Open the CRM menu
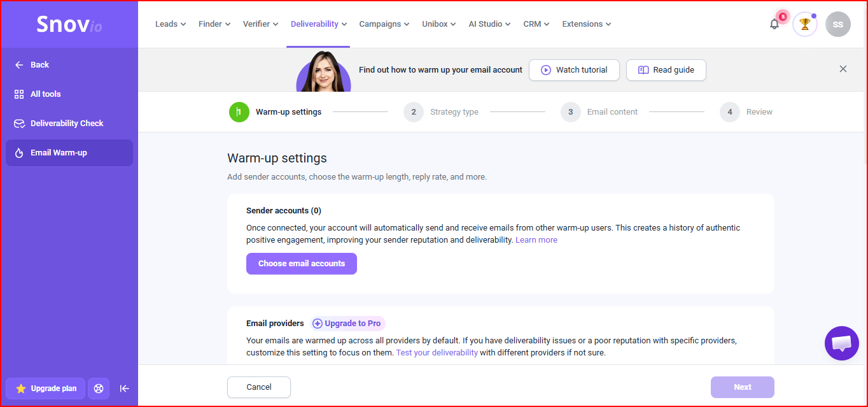This screenshot has height=407, width=868. pyautogui.click(x=535, y=24)
